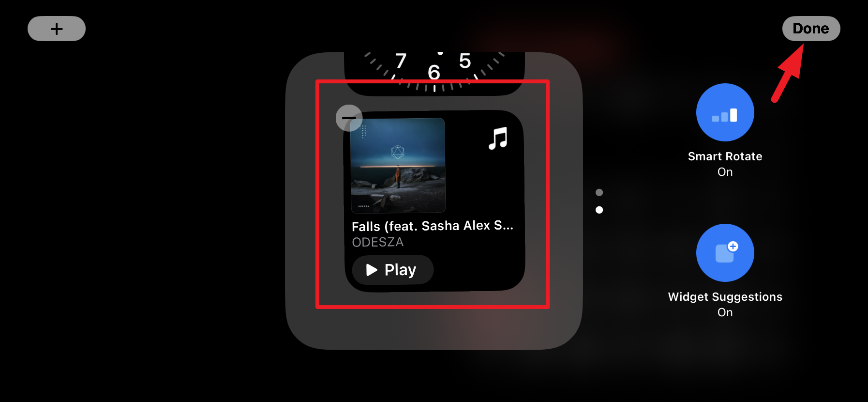Tap the bar chart icon in Smart Rotate
Image resolution: width=868 pixels, height=402 pixels.
pyautogui.click(x=724, y=115)
